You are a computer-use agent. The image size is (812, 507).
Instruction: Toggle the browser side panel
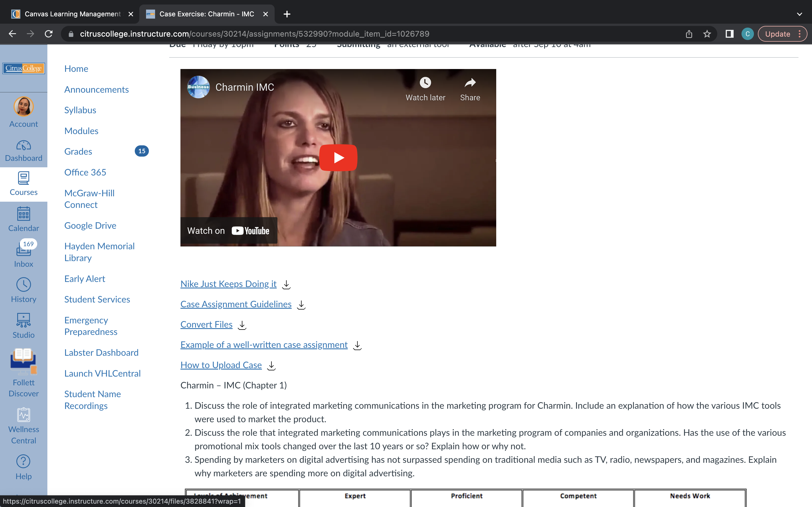(729, 34)
